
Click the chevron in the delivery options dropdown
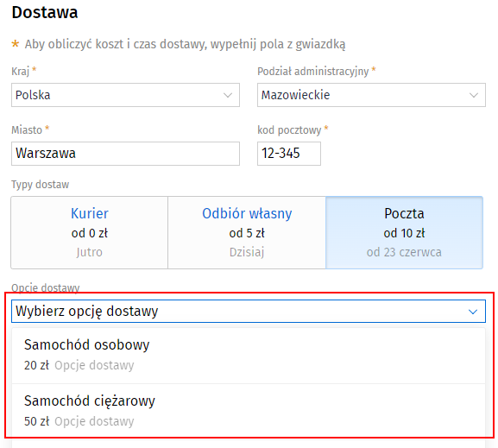[473, 312]
